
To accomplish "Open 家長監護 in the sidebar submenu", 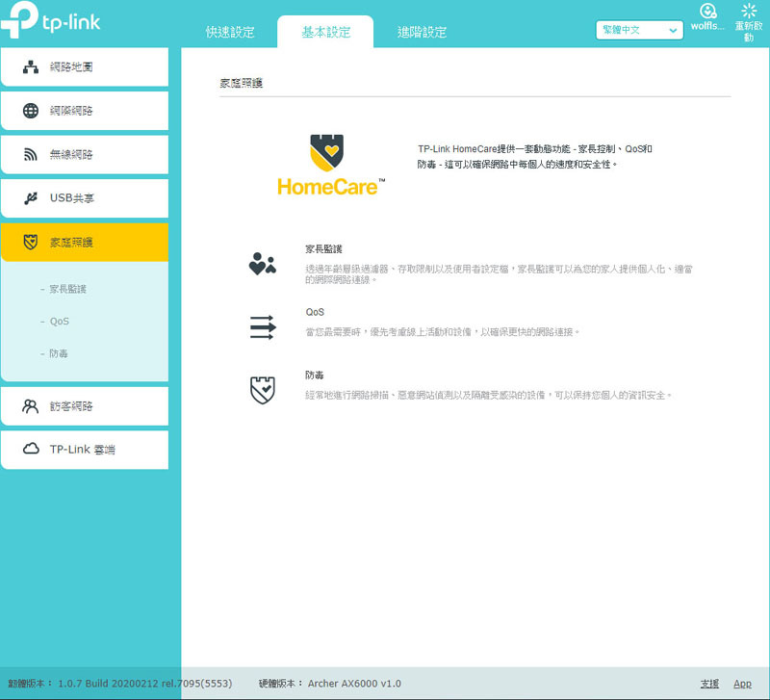I will [x=67, y=289].
